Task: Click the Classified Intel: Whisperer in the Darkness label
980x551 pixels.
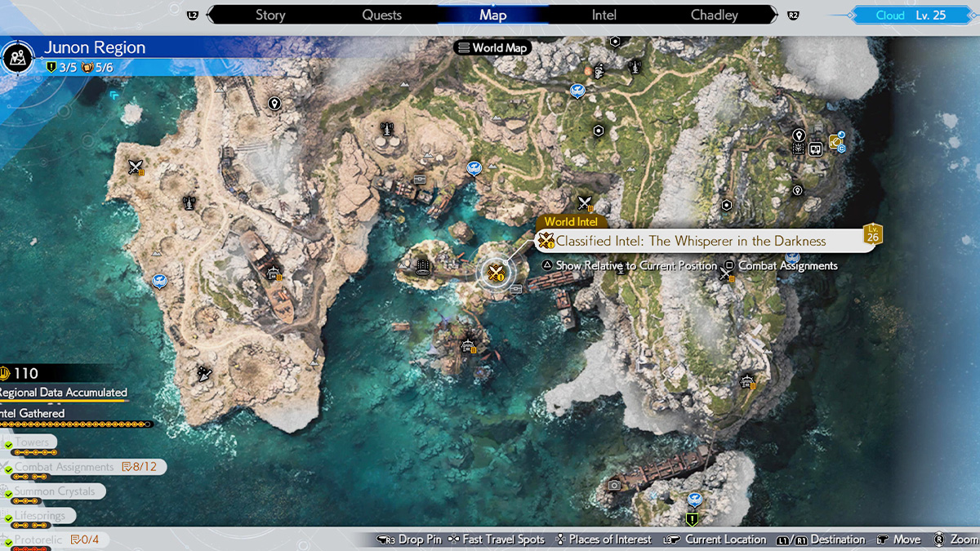Action: tap(691, 241)
